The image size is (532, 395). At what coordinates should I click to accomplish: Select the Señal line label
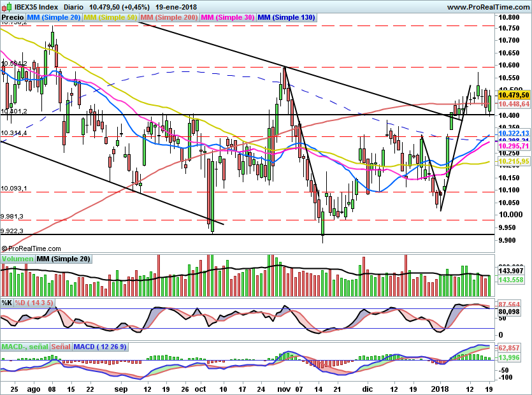point(61,347)
